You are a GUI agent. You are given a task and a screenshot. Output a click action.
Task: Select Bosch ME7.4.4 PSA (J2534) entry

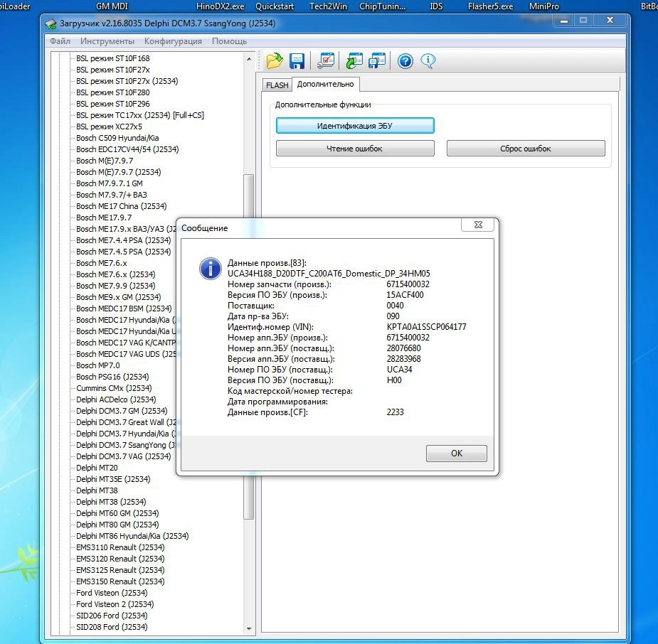point(124,240)
